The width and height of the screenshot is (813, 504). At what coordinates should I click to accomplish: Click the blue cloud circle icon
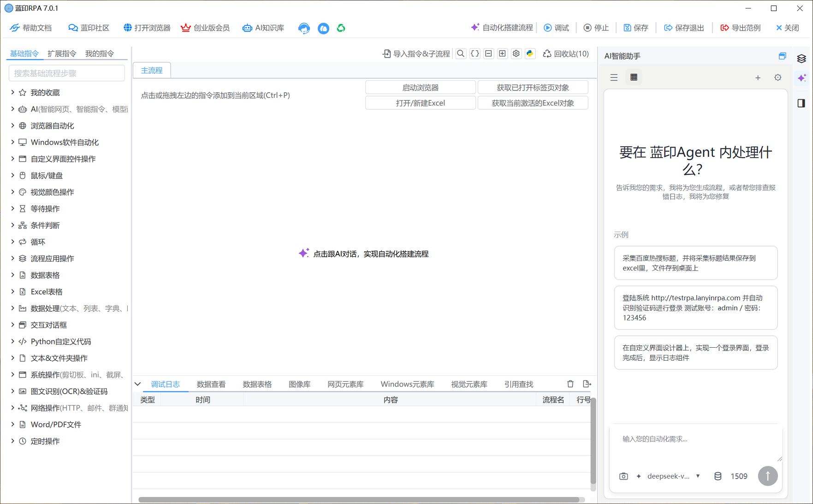[x=323, y=28]
